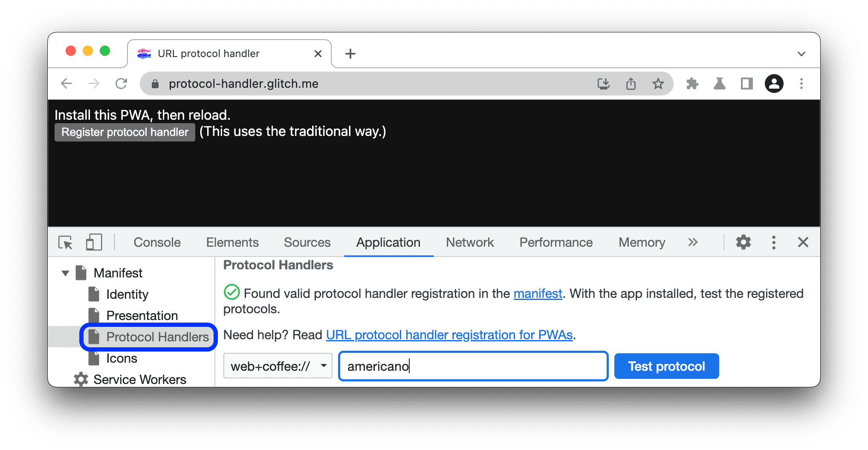The height and width of the screenshot is (450, 868).
Task: Open the manifest link
Action: 538,293
